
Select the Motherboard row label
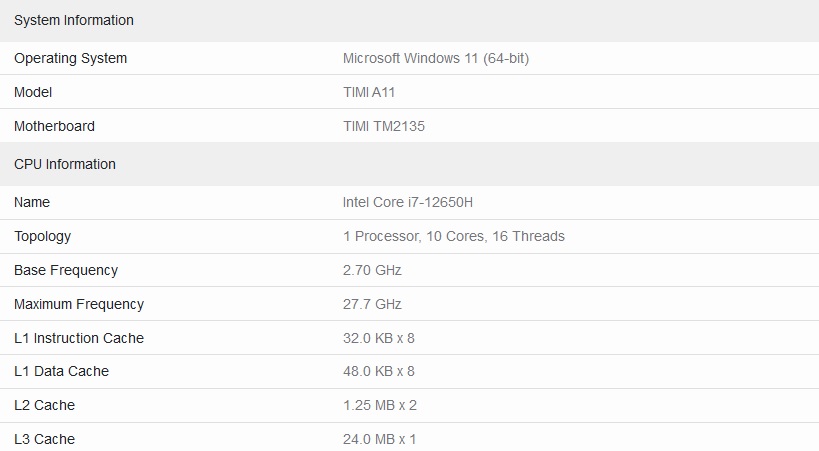[54, 126]
